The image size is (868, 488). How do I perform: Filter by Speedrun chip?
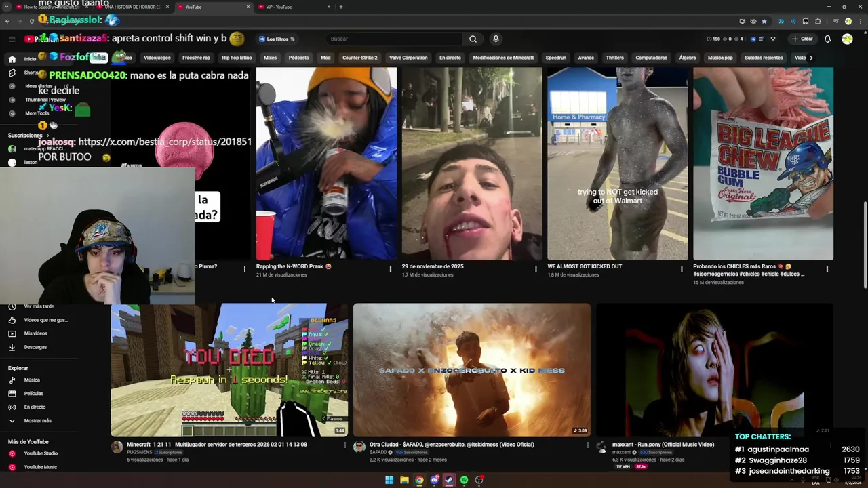pos(555,58)
